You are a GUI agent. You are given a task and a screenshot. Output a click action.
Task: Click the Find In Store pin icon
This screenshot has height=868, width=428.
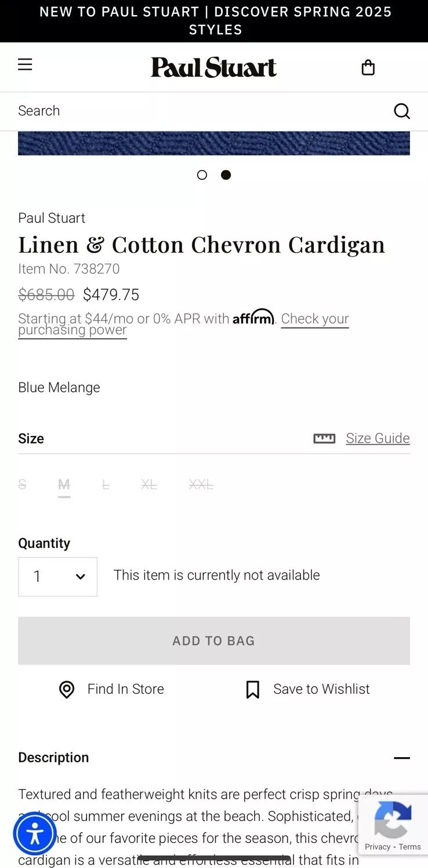click(x=67, y=690)
